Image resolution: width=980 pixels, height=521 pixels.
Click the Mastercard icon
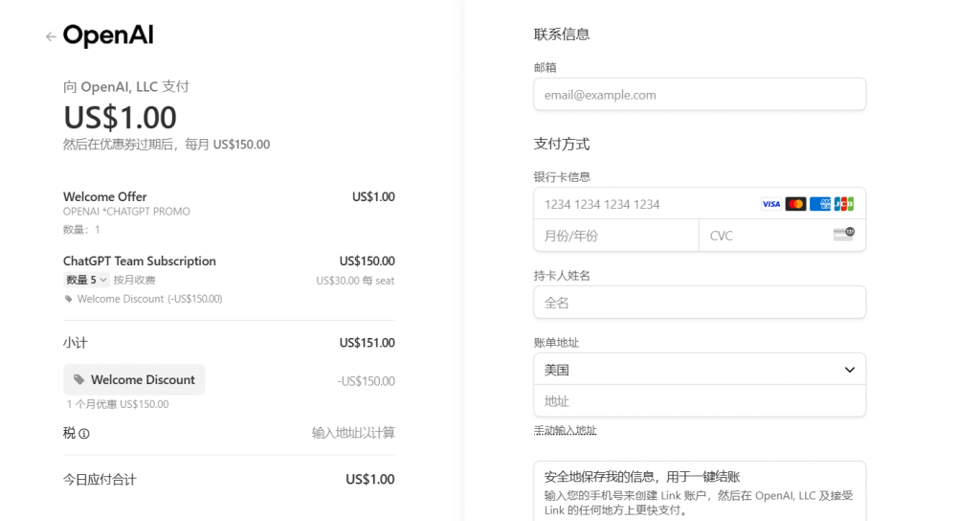pyautogui.click(x=795, y=204)
